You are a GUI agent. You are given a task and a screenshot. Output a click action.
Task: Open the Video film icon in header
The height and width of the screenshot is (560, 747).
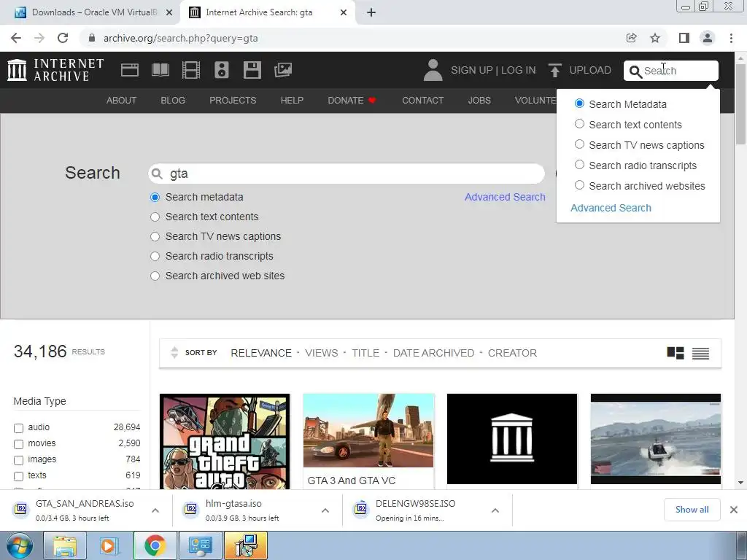(191, 70)
